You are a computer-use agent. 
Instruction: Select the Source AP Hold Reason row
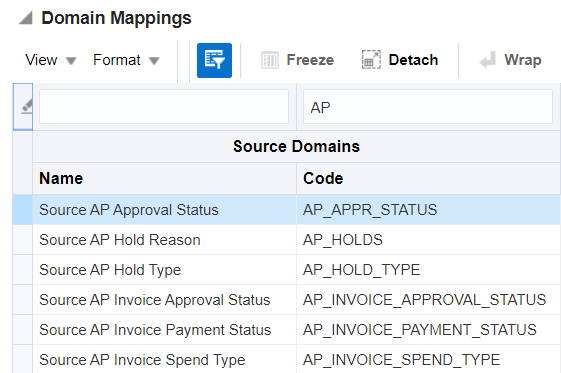[x=286, y=240]
